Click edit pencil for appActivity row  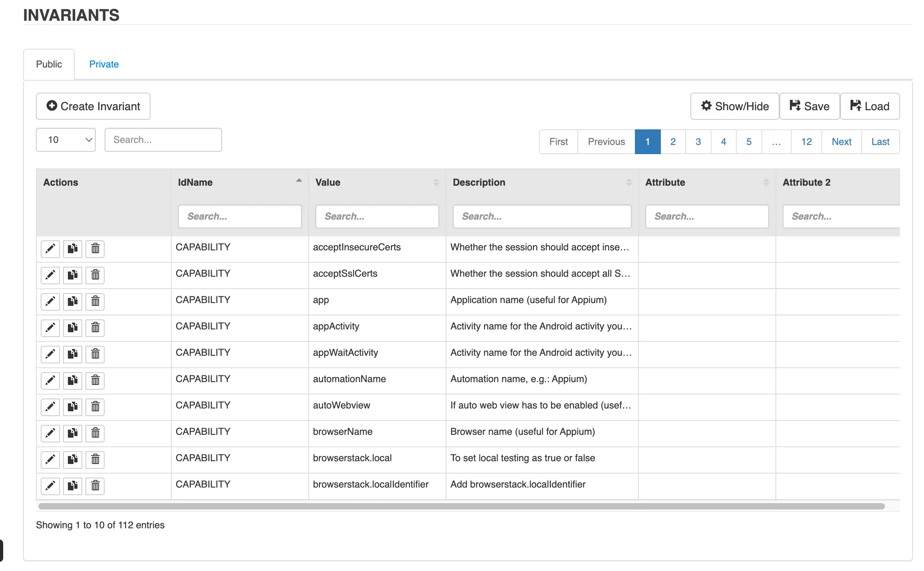[x=50, y=328]
